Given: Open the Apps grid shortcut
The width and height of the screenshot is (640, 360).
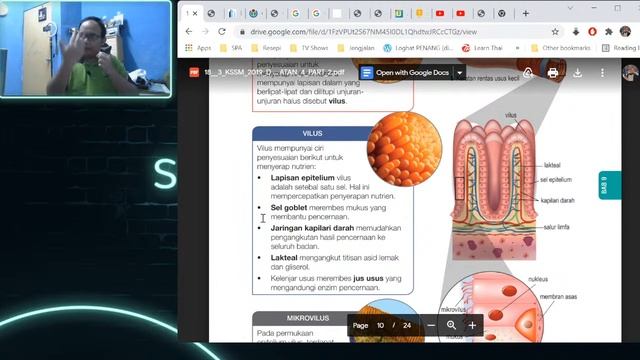Looking at the screenshot, I should 198,48.
